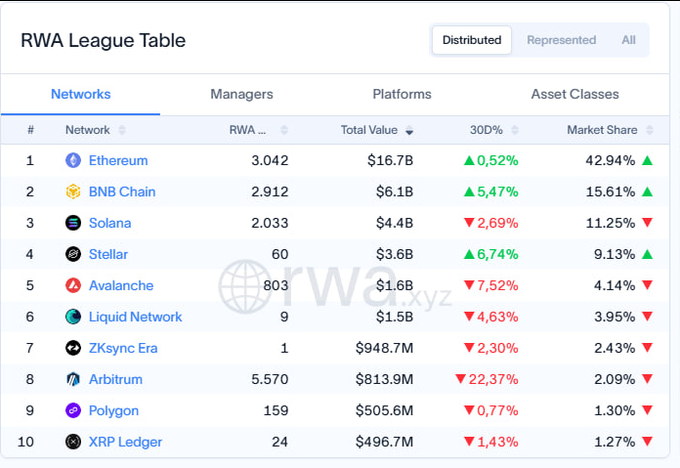The width and height of the screenshot is (680, 468).
Task: Click the $16.7B total value cell
Action: 390,160
